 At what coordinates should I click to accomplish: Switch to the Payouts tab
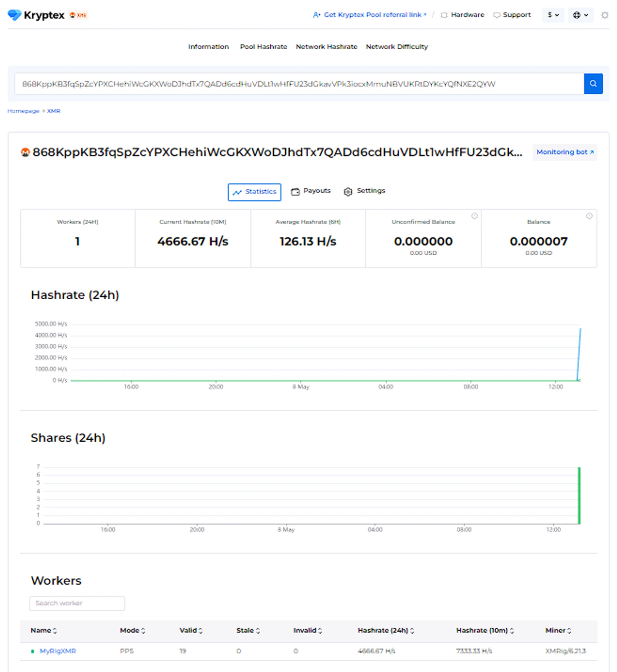(x=310, y=191)
